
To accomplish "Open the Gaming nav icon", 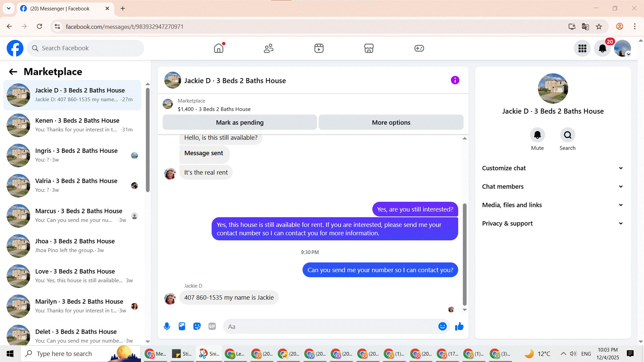I will (x=419, y=48).
